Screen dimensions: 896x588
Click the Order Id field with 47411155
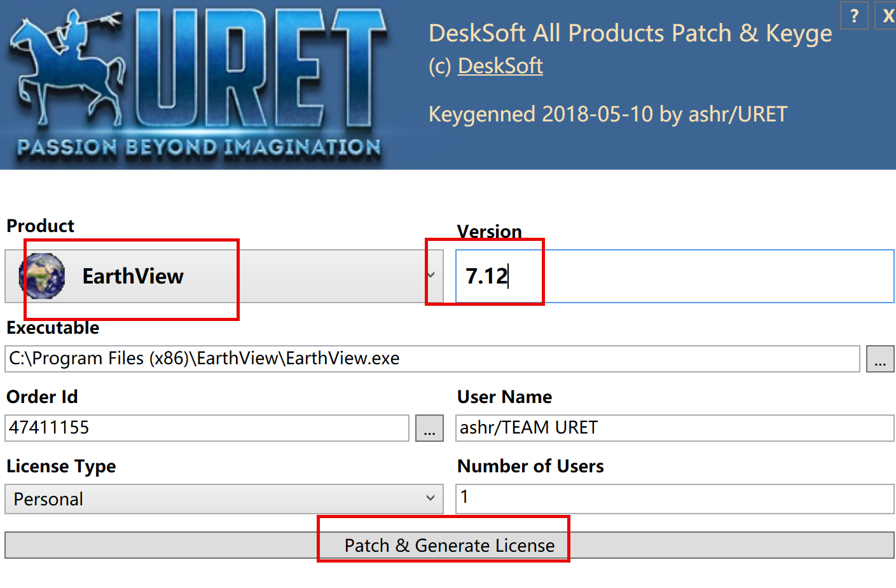click(x=207, y=428)
